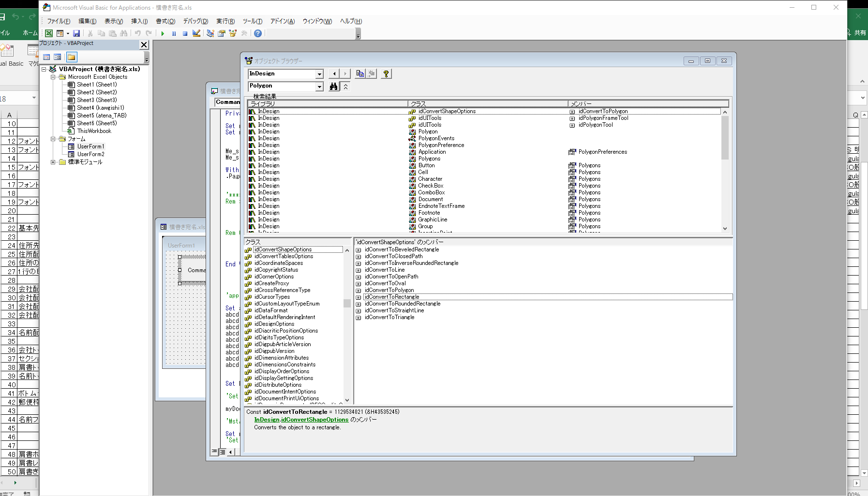Click View Code icon in Project pane

click(x=46, y=57)
